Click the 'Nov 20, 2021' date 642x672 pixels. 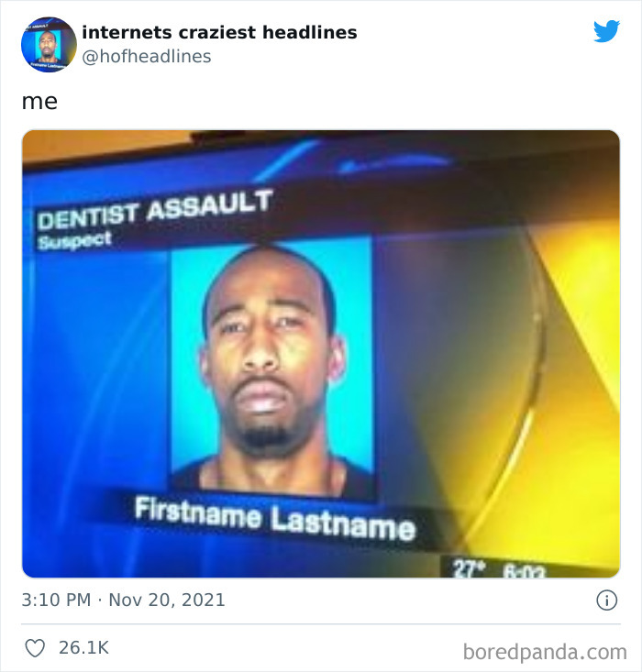click(x=167, y=600)
